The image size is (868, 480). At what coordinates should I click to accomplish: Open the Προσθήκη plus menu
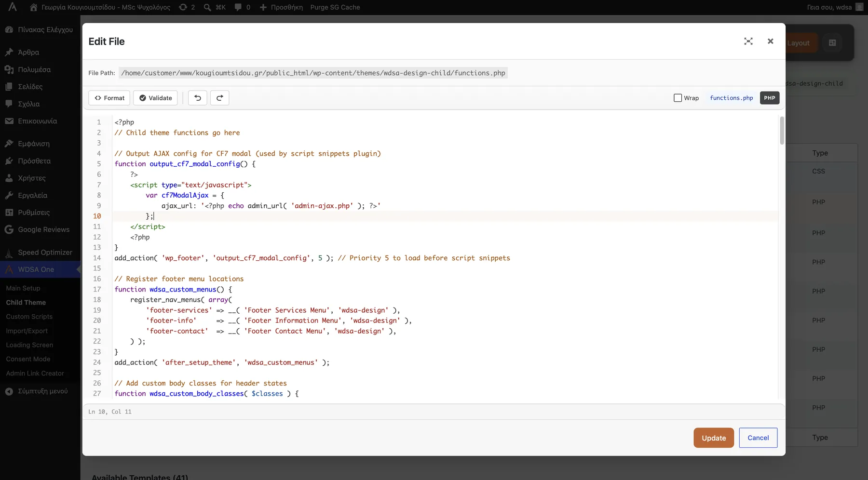tap(281, 7)
